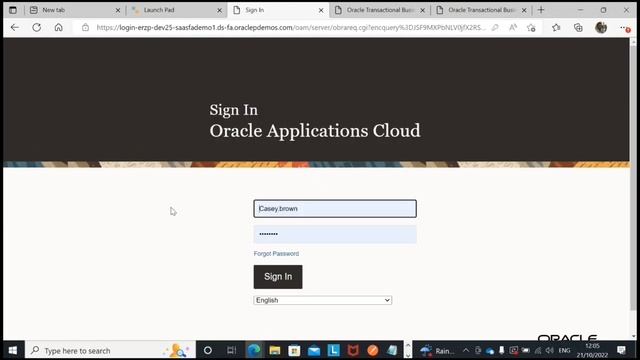
Task: Open the Favorites list
Action: click(x=556, y=27)
